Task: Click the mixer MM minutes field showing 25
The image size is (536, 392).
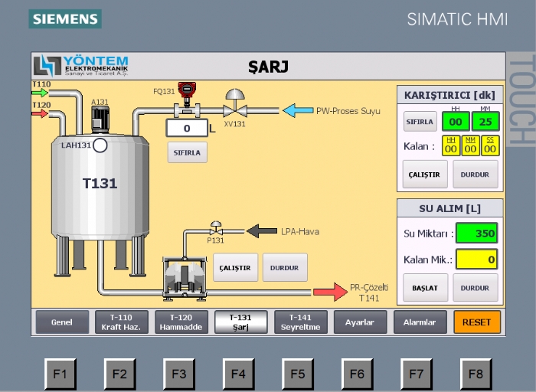Action: coord(485,121)
